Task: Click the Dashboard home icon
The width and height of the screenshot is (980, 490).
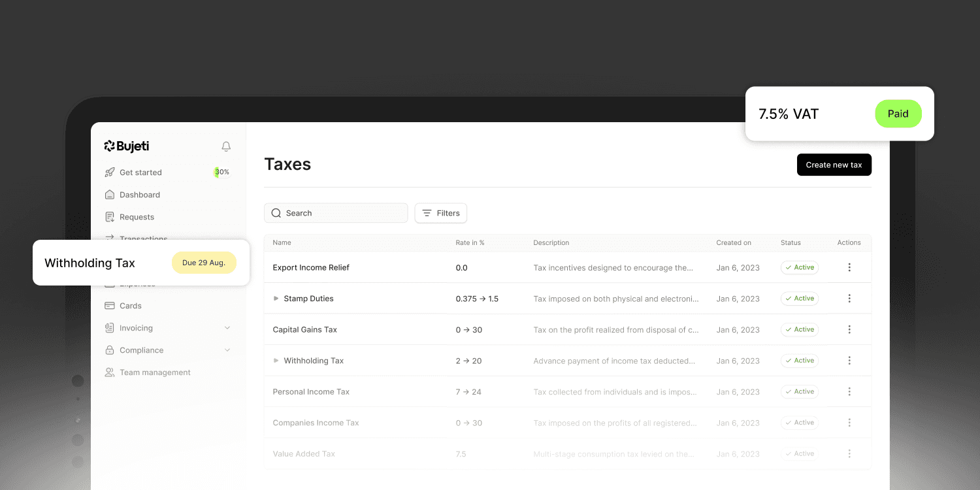Action: (110, 195)
